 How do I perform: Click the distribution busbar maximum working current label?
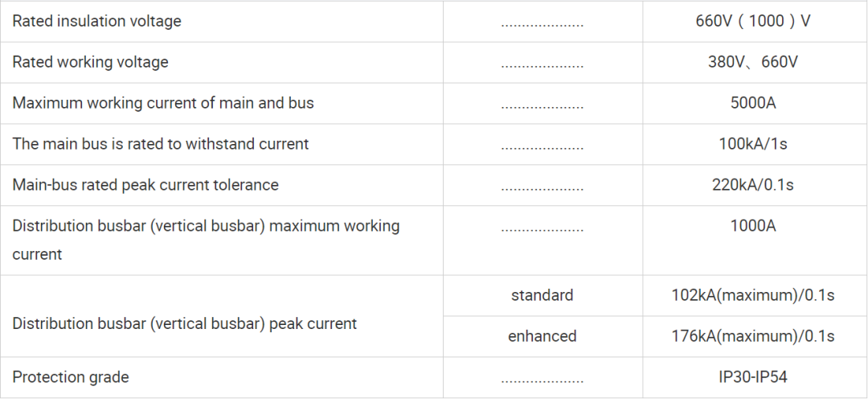click(x=206, y=240)
